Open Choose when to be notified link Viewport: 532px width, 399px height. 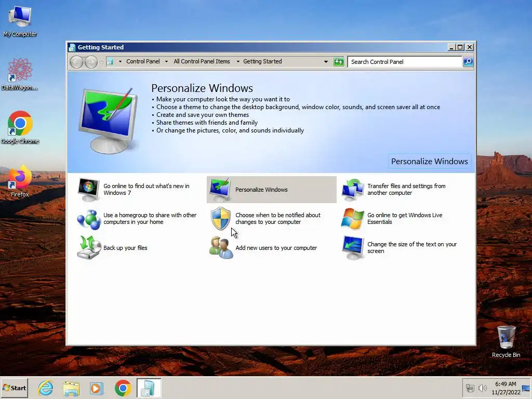[278, 219]
